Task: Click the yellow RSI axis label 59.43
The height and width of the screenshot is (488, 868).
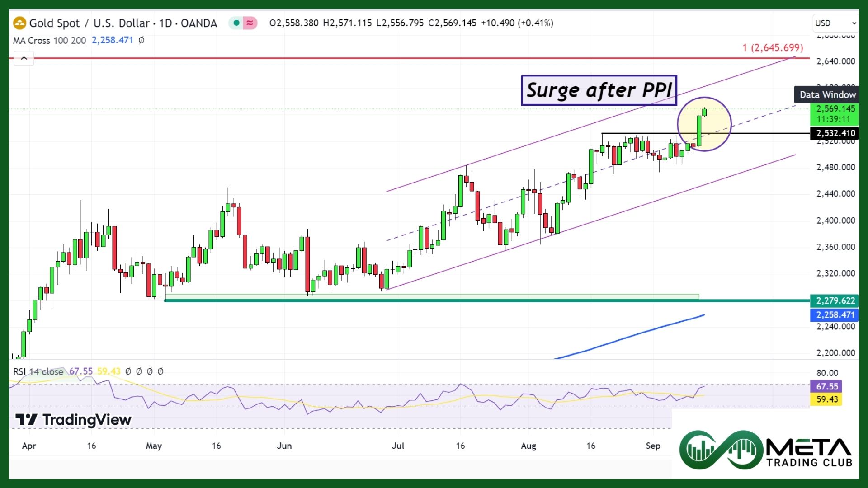Action: (826, 399)
